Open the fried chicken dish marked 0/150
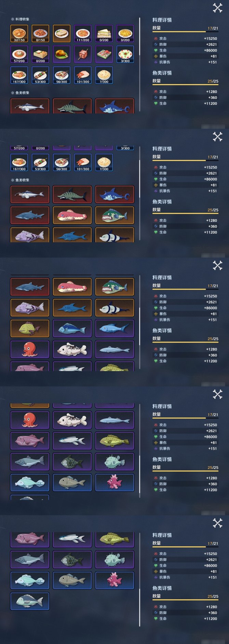 [x=40, y=33]
